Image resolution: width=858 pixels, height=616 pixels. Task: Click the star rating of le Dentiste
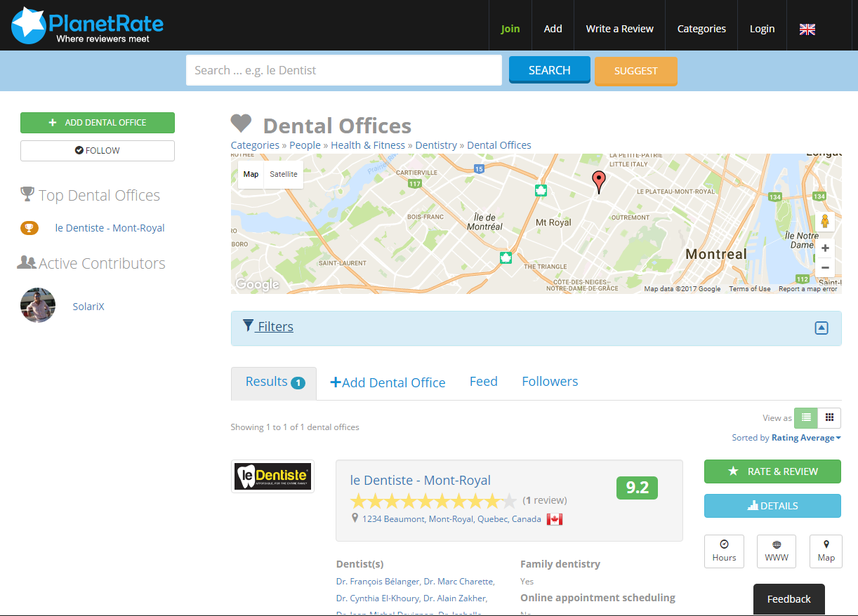(x=433, y=500)
